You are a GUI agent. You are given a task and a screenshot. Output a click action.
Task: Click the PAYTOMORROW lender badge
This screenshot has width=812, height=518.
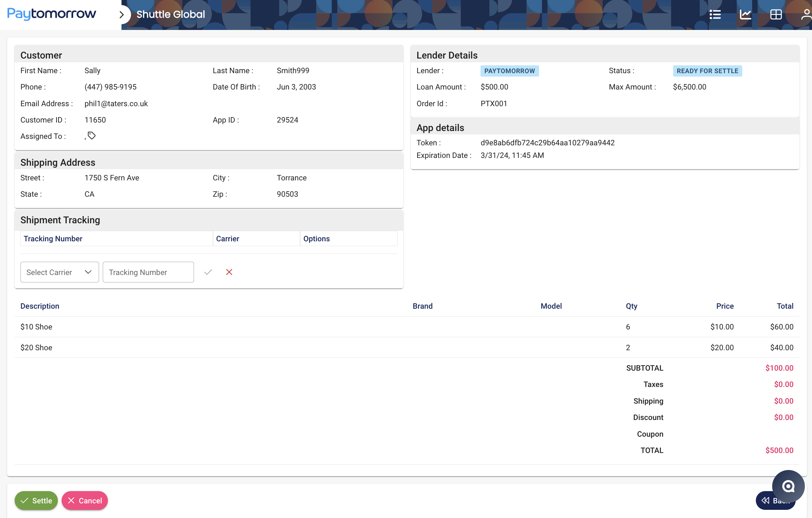[509, 71]
